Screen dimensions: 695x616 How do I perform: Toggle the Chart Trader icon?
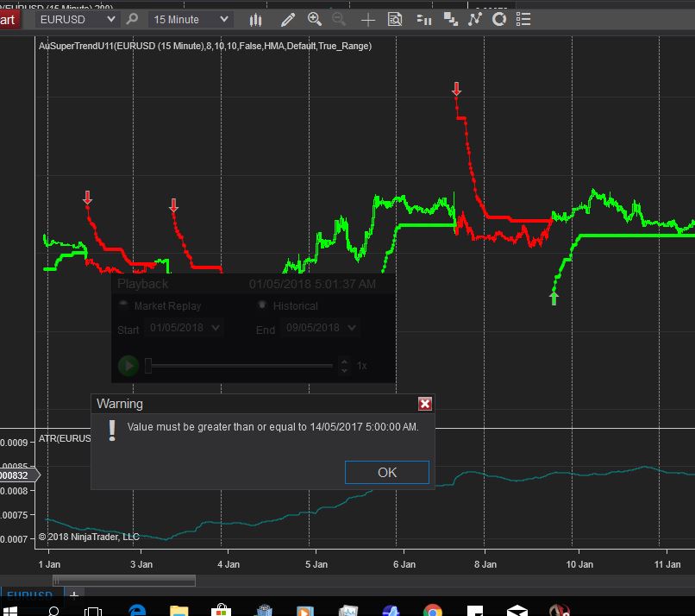click(x=424, y=20)
